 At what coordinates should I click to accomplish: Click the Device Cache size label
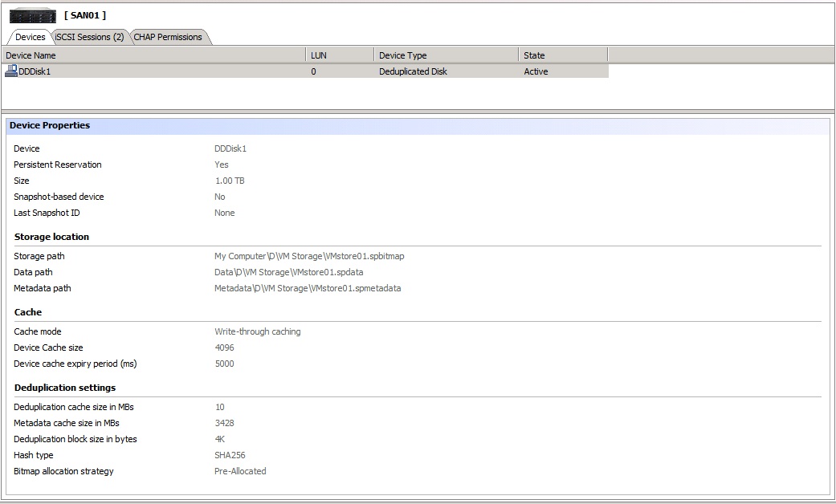pyautogui.click(x=48, y=348)
